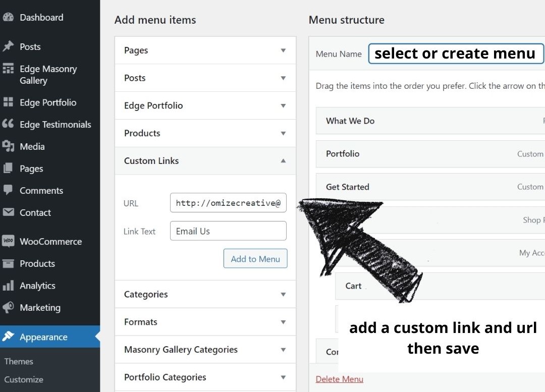Click the Analytics bar chart icon
Screen dimensions: 545x392
coord(9,286)
